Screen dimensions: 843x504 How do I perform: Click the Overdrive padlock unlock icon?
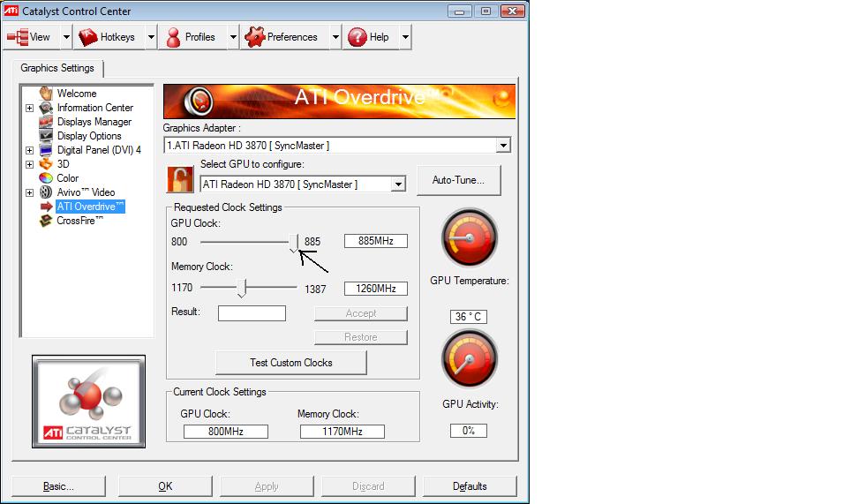(180, 179)
